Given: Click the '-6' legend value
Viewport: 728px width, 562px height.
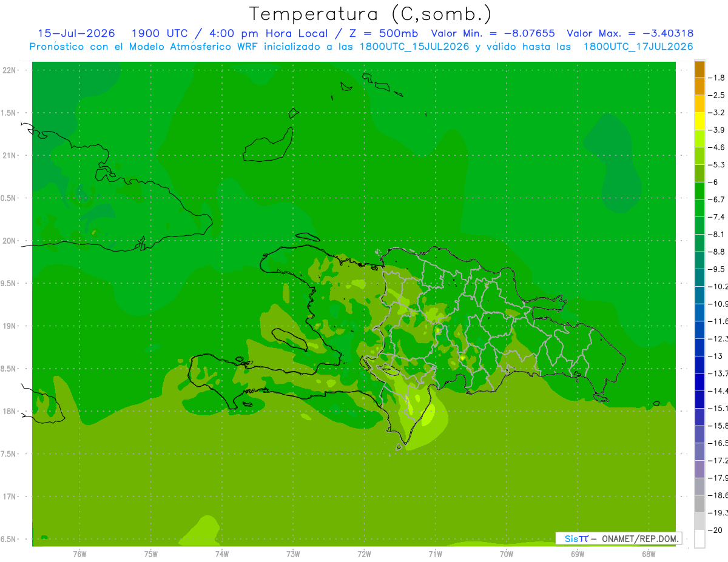Looking at the screenshot, I should (714, 182).
